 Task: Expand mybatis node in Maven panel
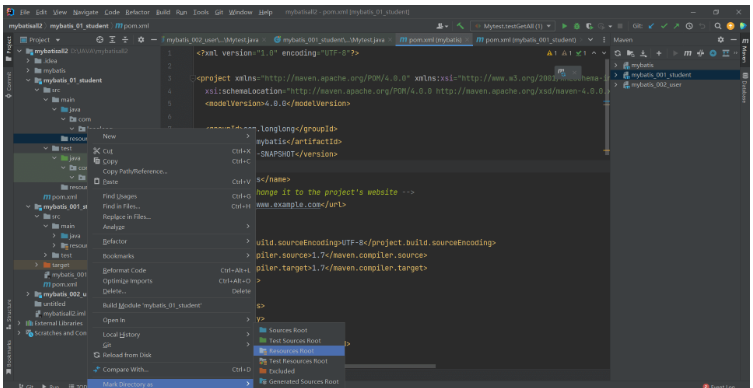[x=616, y=65]
